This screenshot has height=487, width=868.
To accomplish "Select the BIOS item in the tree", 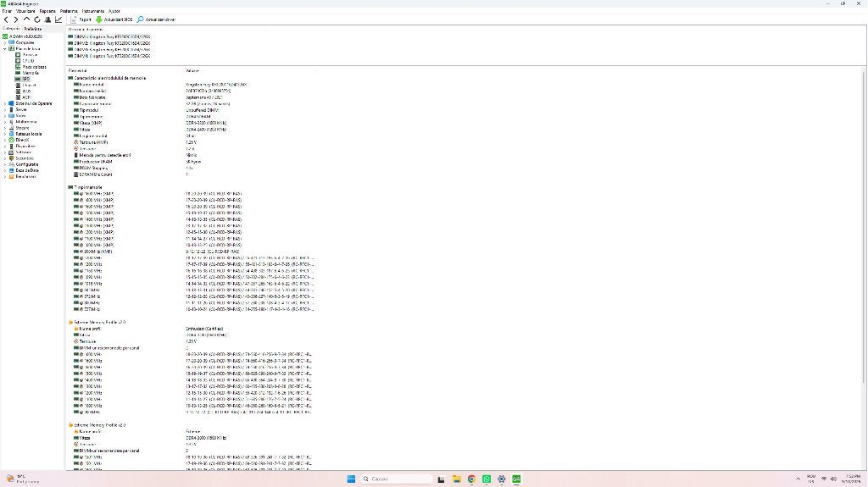I will (x=26, y=91).
